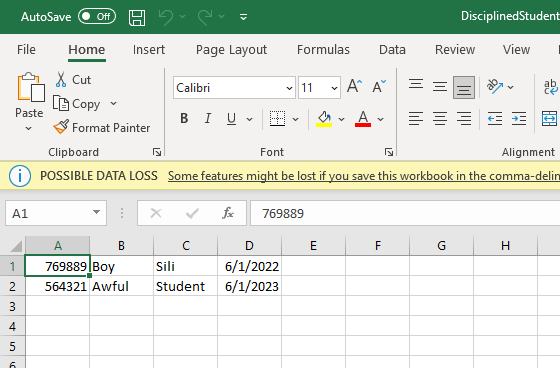Toggle Italic formatting
This screenshot has width=560, height=368.
(208, 119)
